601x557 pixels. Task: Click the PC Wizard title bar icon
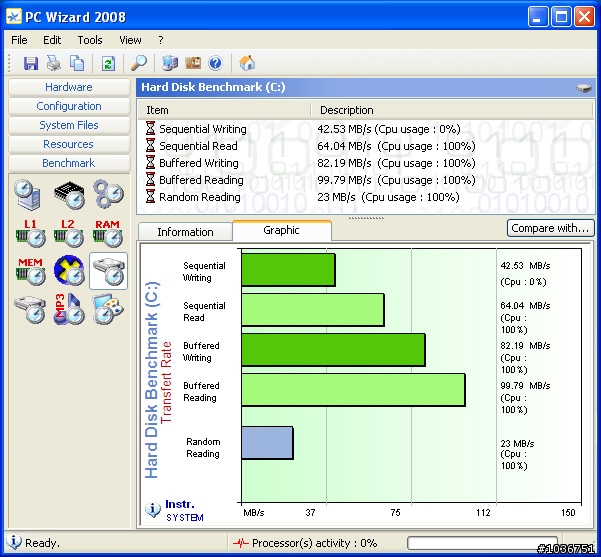coord(14,17)
